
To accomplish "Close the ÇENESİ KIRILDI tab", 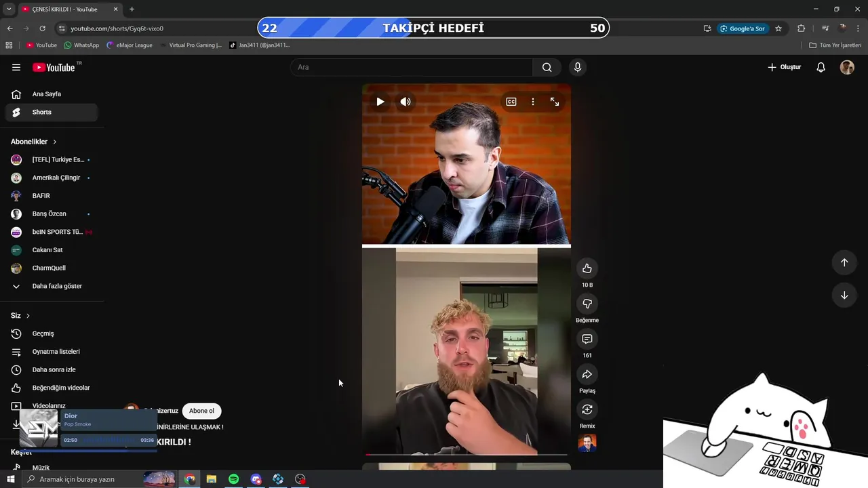I will point(115,9).
